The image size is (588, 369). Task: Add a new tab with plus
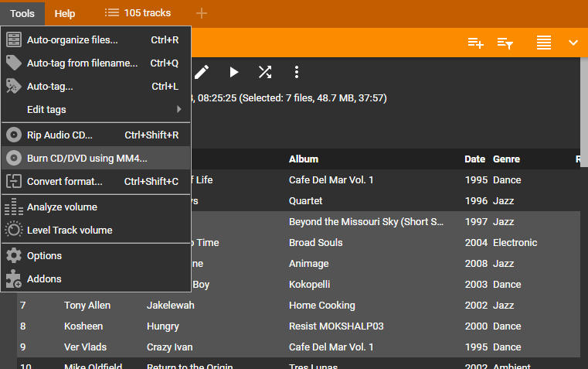pos(202,13)
